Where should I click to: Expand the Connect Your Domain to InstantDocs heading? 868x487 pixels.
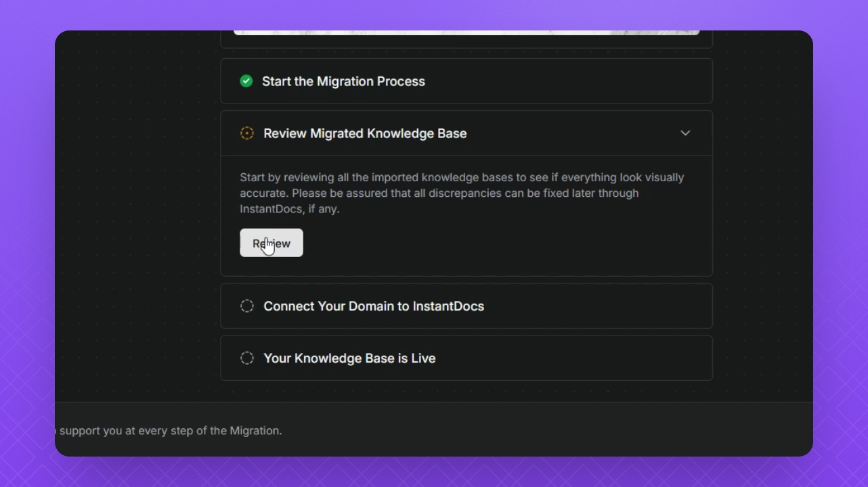[x=374, y=306]
